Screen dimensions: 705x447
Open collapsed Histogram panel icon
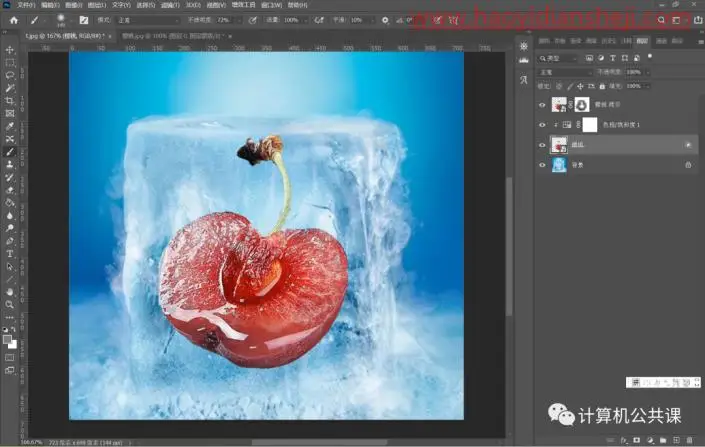[x=524, y=60]
